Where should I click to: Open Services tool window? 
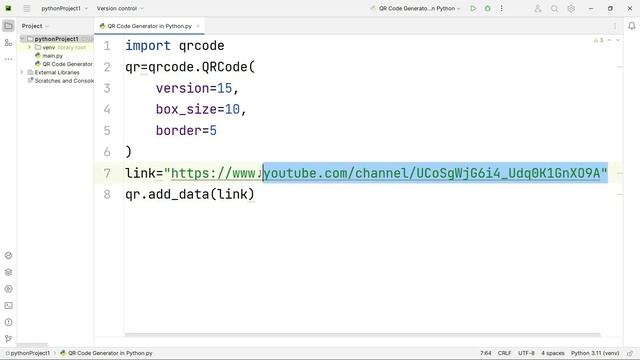click(8, 289)
